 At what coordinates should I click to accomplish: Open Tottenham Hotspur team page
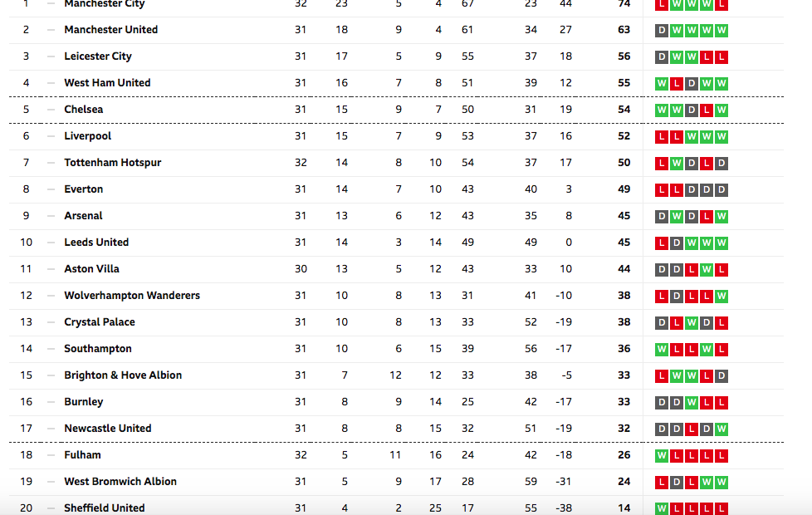pyautogui.click(x=112, y=162)
